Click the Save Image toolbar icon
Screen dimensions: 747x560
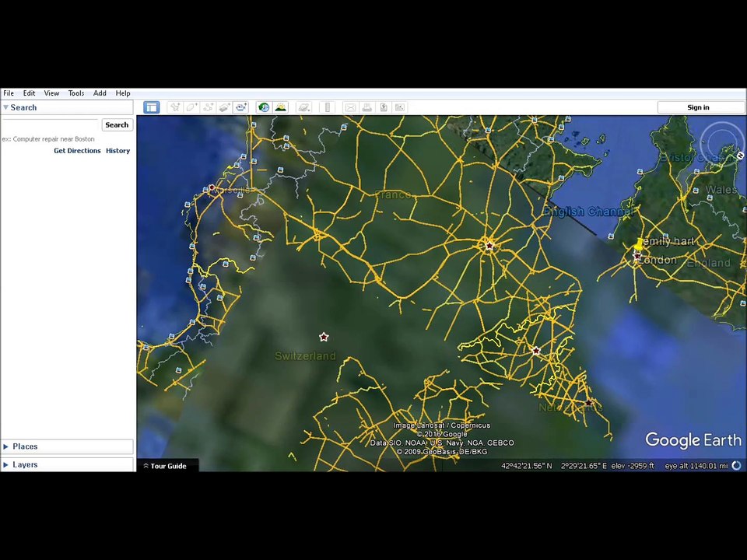pyautogui.click(x=384, y=107)
